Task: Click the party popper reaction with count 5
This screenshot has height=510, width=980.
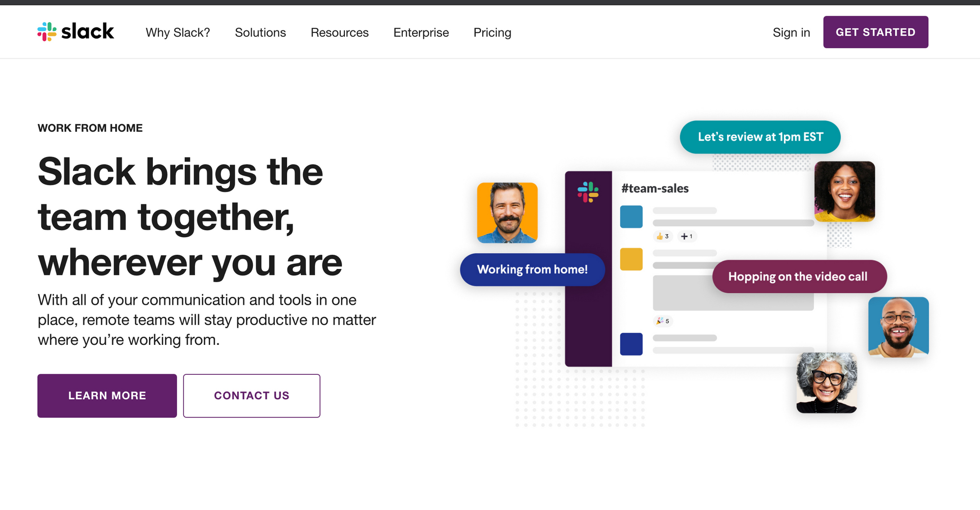Action: point(663,321)
